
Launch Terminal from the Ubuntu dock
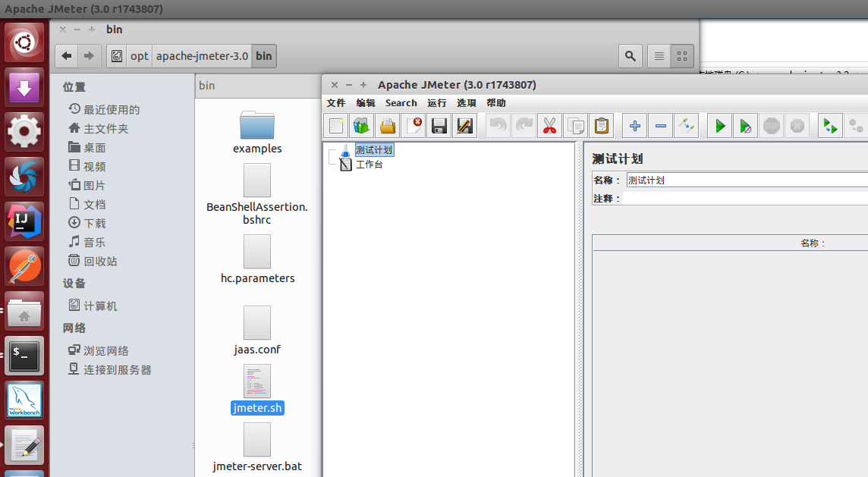(24, 355)
